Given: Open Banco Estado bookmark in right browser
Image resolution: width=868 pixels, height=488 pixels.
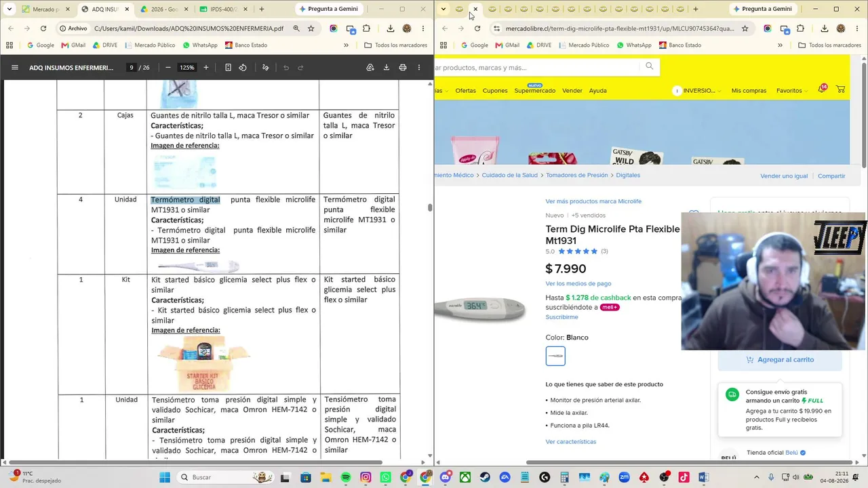Looking at the screenshot, I should pyautogui.click(x=680, y=45).
